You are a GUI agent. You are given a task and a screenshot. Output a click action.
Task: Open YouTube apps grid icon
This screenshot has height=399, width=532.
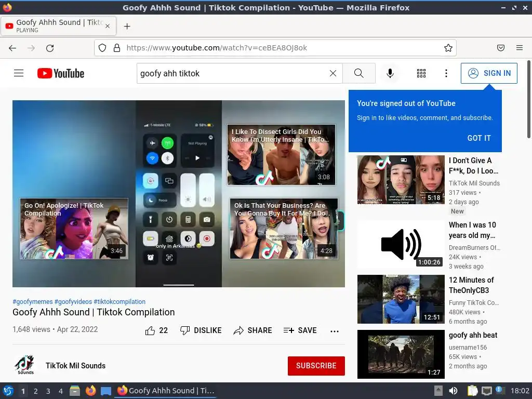(x=421, y=73)
